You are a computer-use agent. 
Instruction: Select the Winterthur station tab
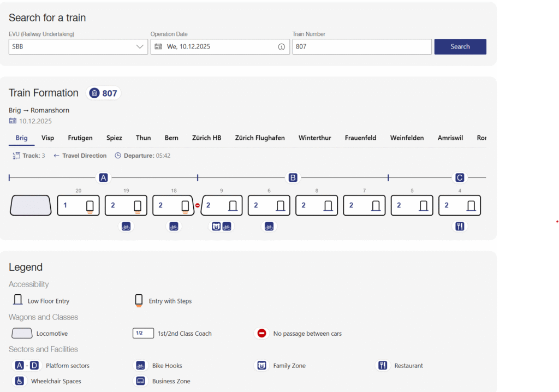click(314, 138)
